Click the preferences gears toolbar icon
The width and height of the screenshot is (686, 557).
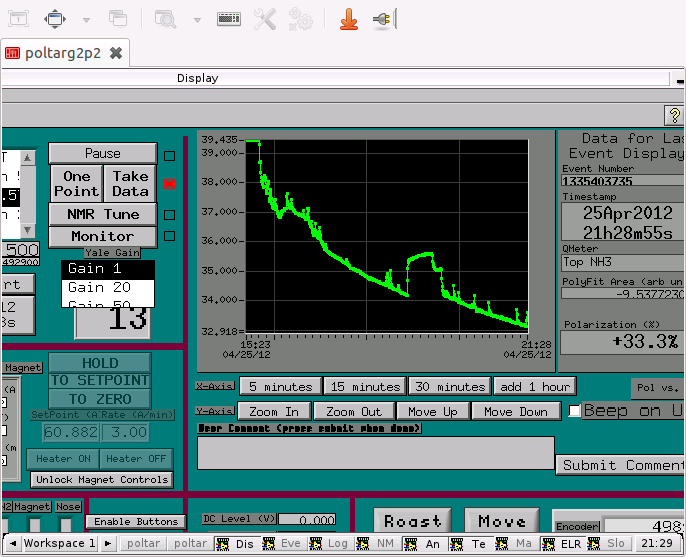(x=301, y=19)
